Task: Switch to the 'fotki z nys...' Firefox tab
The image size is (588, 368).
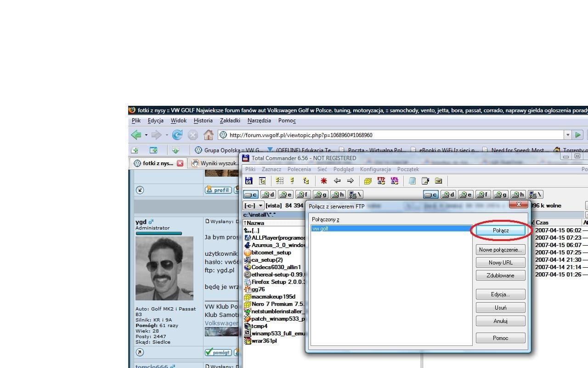Action: pos(158,163)
